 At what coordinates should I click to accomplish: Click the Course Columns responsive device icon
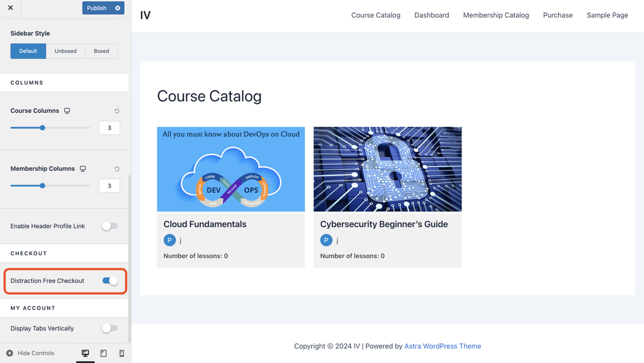67,111
